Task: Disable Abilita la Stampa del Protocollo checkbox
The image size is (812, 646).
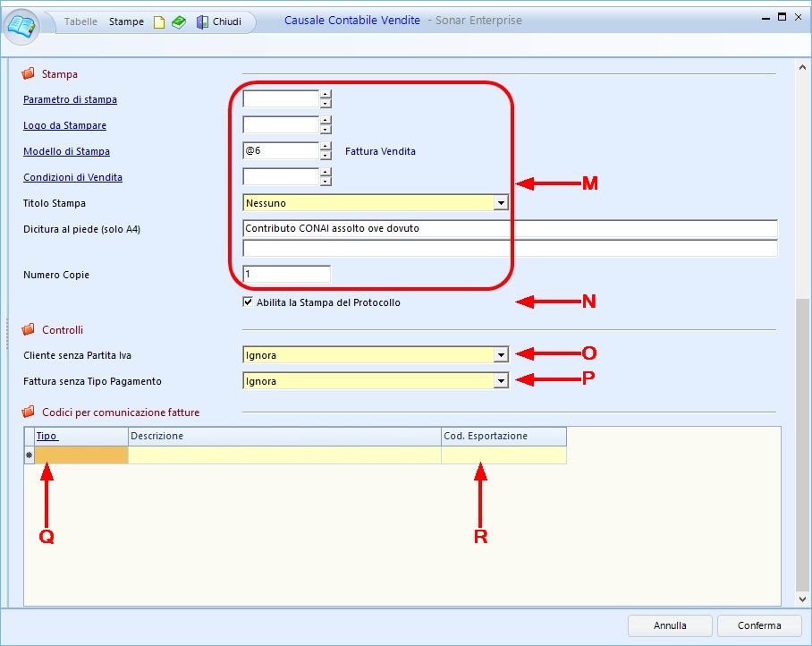Action: pyautogui.click(x=248, y=302)
